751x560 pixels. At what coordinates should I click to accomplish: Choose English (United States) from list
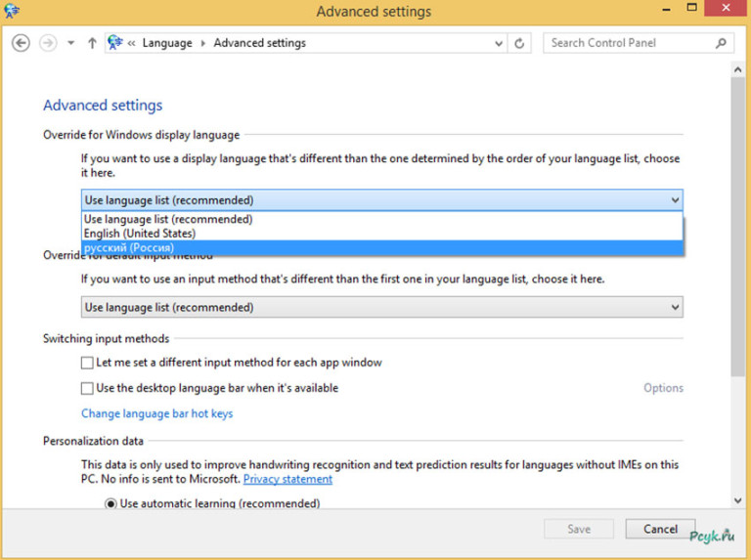coord(140,234)
